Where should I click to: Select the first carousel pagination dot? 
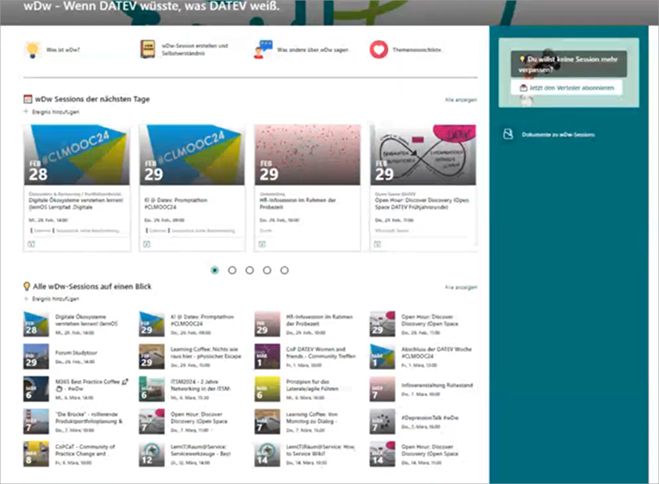[215, 270]
